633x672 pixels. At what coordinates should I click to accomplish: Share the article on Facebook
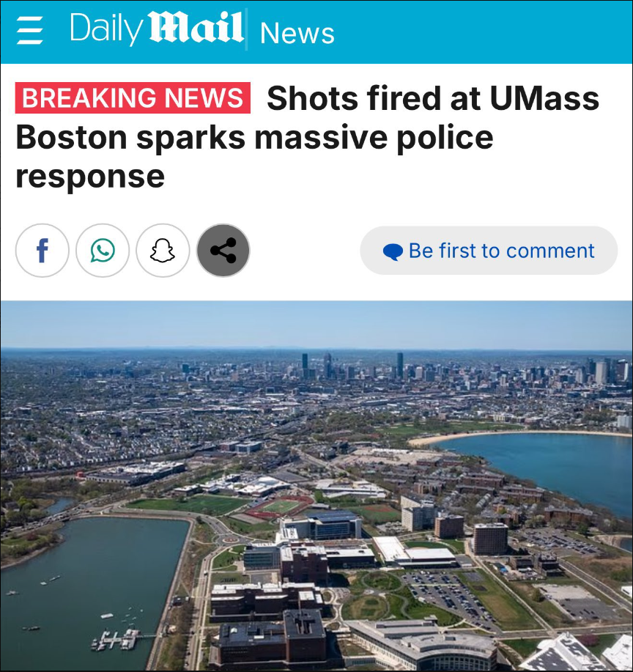(42, 251)
